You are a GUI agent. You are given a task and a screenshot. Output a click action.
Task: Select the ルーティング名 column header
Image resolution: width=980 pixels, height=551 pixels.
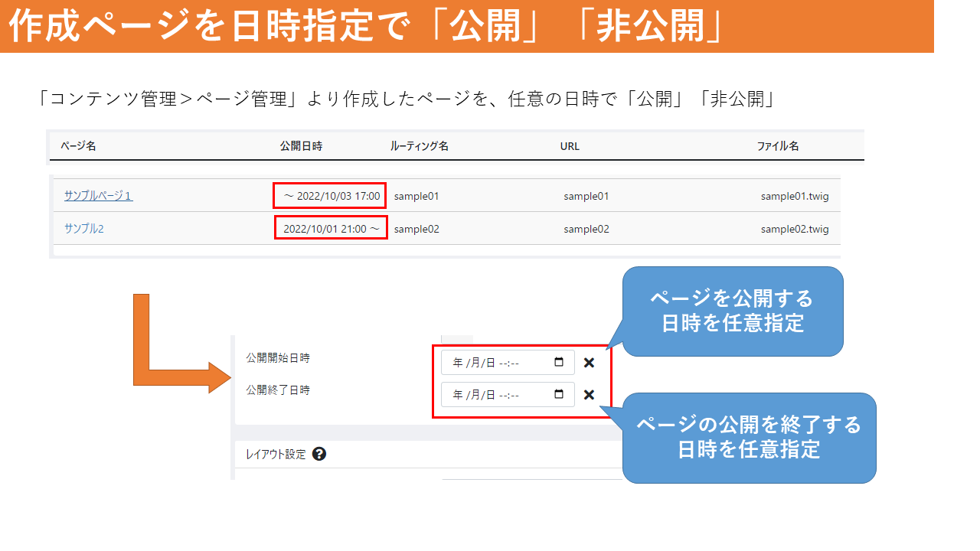point(419,146)
